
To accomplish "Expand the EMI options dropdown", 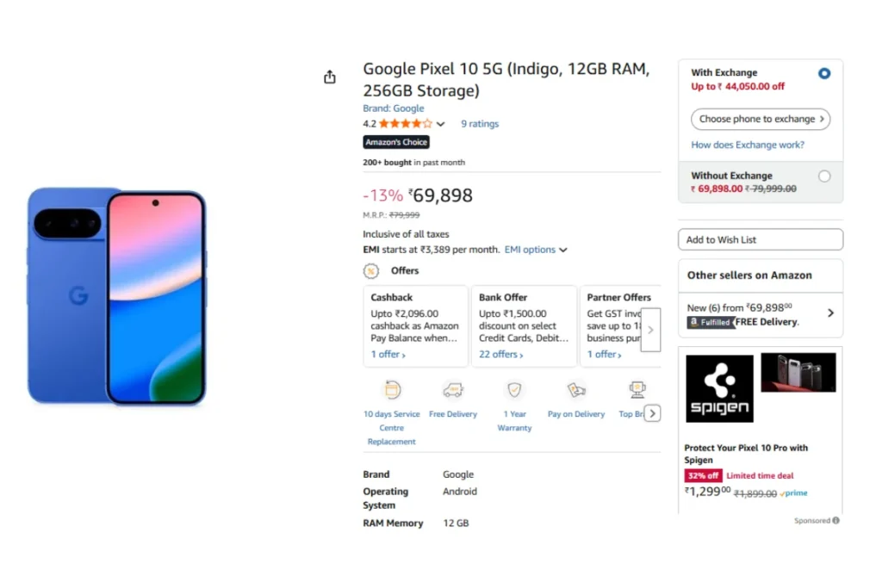I will click(x=536, y=250).
